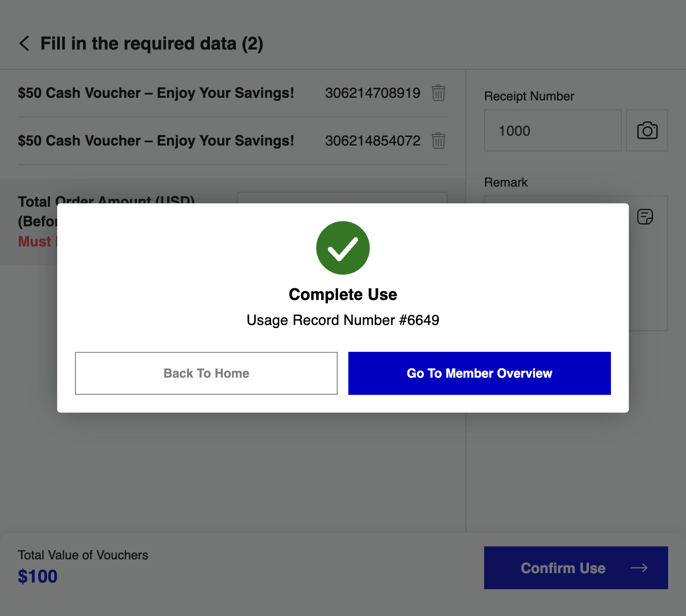Click the green success checkmark icon
686x616 pixels.
[343, 248]
